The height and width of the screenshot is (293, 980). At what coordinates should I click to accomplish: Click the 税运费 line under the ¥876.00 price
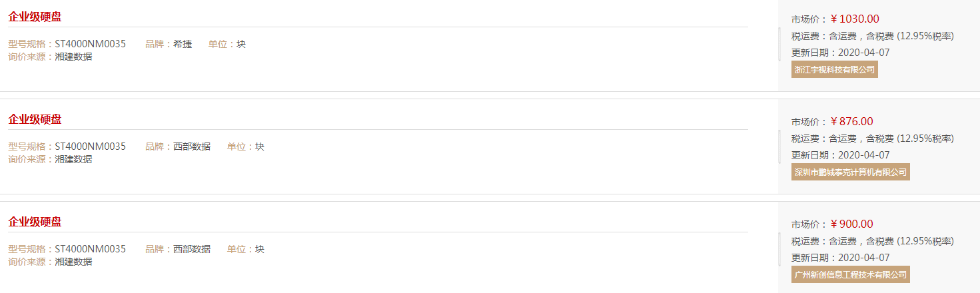click(873, 139)
